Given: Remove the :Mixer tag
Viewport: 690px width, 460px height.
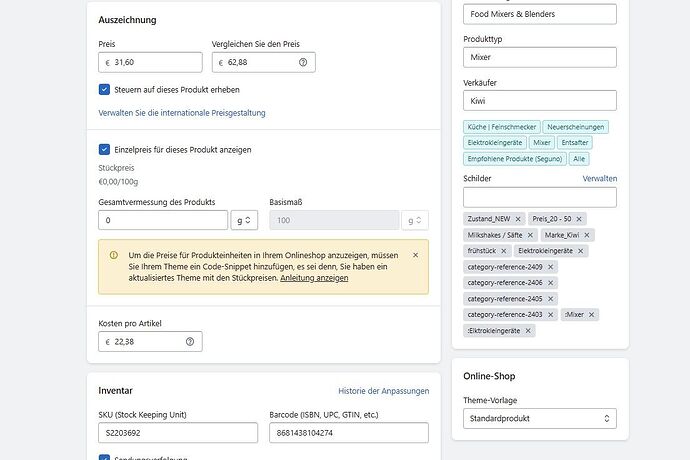Looking at the screenshot, I should tap(592, 315).
